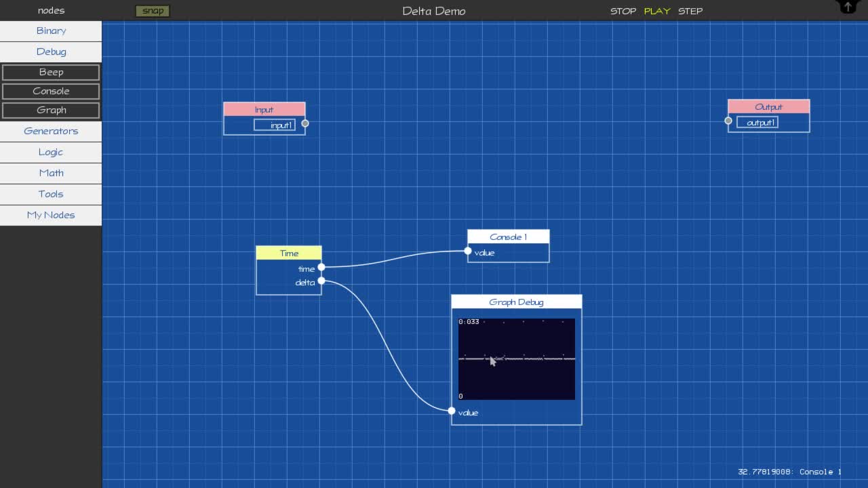
Task: Expand the Tools category
Action: (x=51, y=194)
